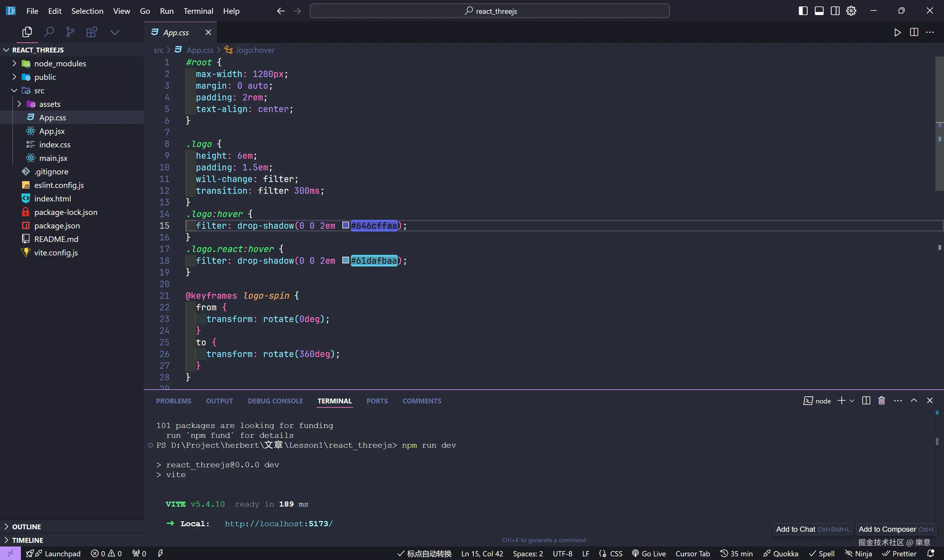Close the App.css editor tab
The image size is (944, 560).
(208, 33)
